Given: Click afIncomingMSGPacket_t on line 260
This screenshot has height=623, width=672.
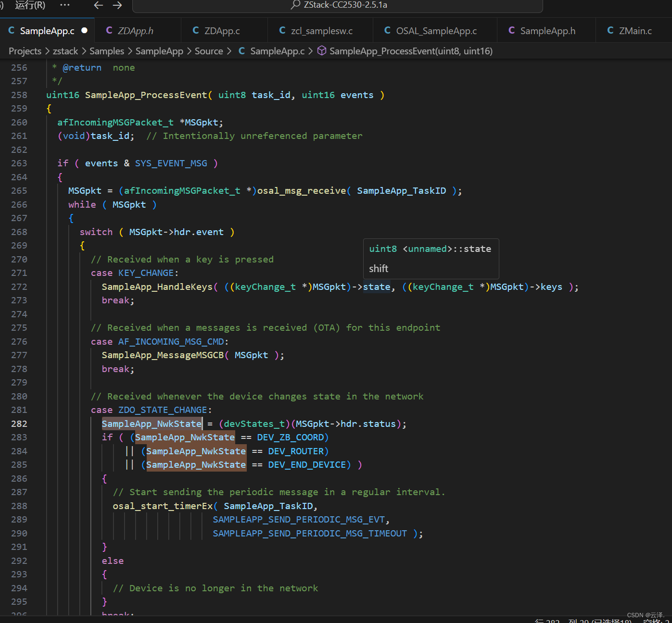Looking at the screenshot, I should point(115,122).
